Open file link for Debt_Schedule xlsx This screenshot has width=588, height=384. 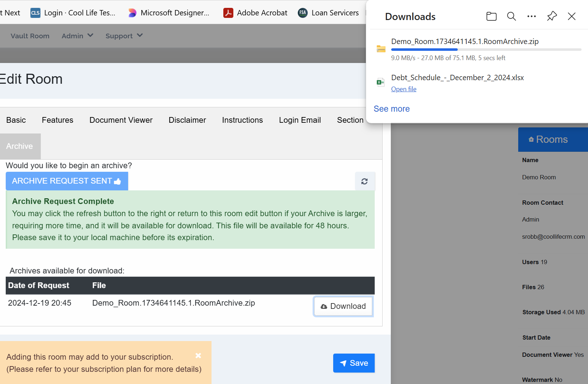(404, 89)
